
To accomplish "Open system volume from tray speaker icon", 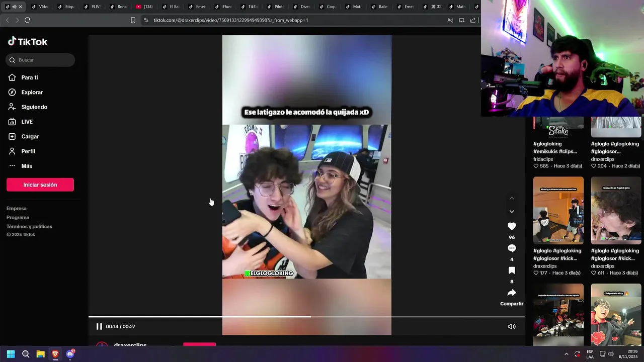I will point(611,354).
